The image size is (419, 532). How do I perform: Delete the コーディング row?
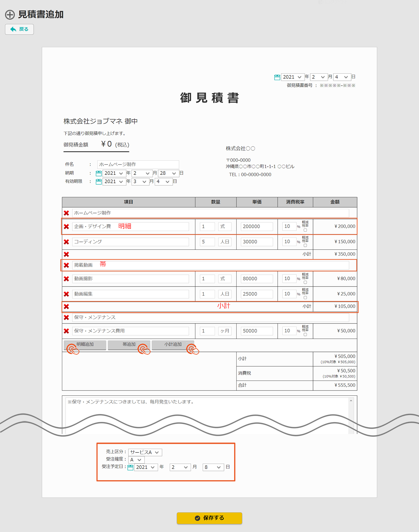click(x=66, y=242)
